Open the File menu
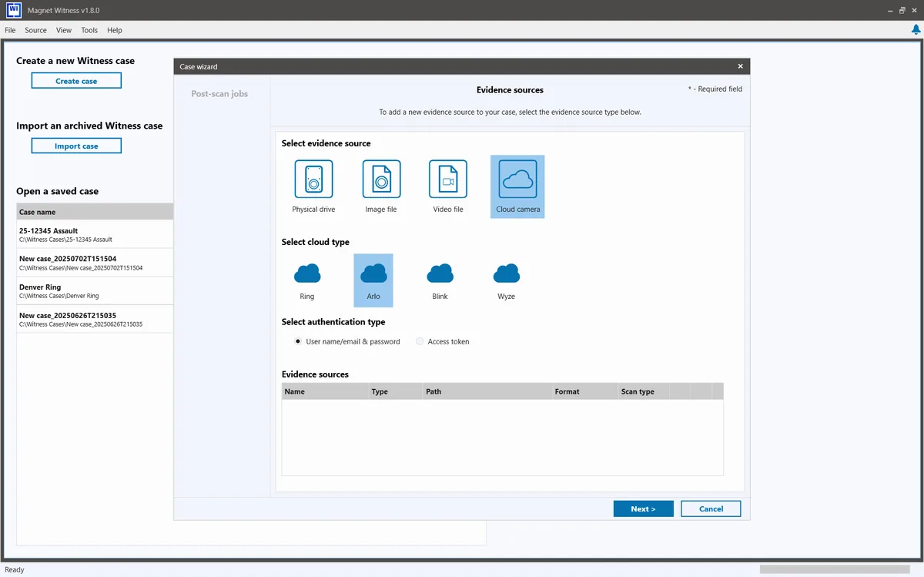Image resolution: width=924 pixels, height=577 pixels. 10,30
